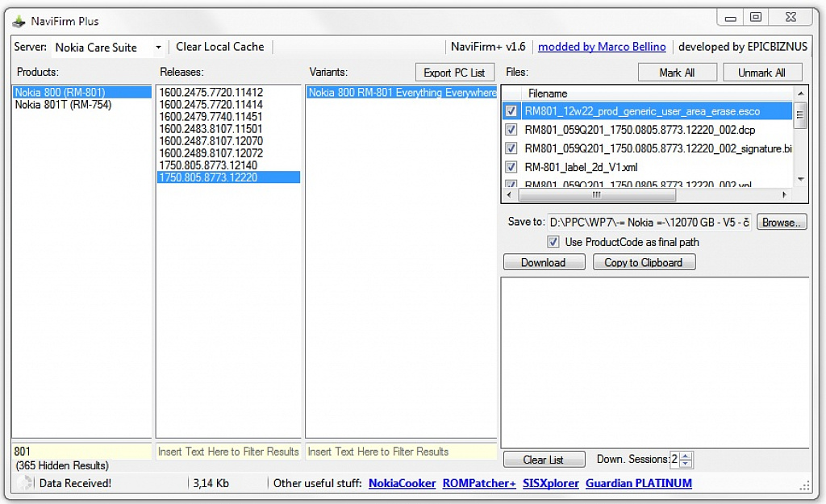Click the files list scroll up arrow
This screenshot has height=504, width=826.
click(x=801, y=94)
